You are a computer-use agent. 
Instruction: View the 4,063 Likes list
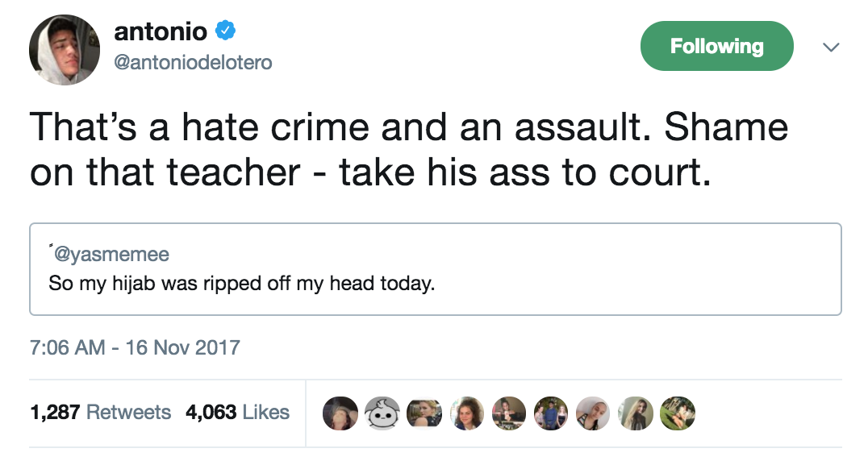coord(237,413)
